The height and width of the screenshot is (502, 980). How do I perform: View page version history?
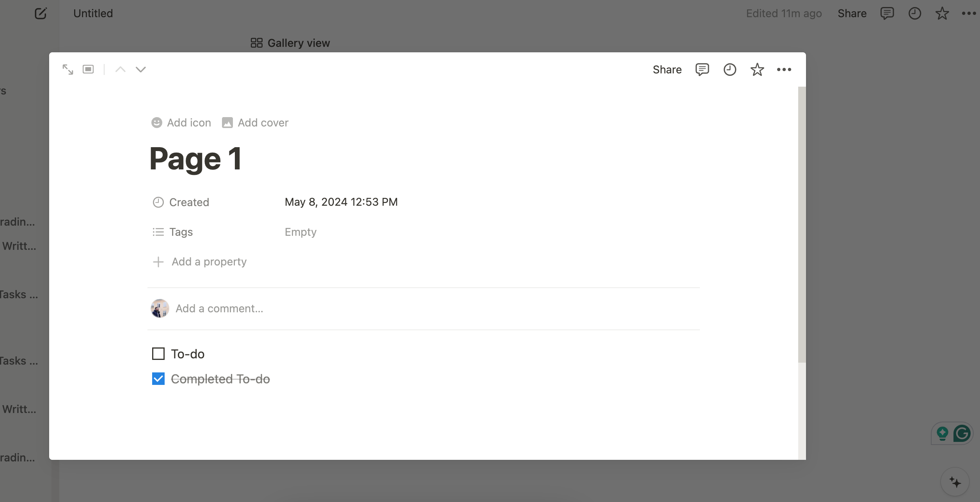(x=730, y=69)
